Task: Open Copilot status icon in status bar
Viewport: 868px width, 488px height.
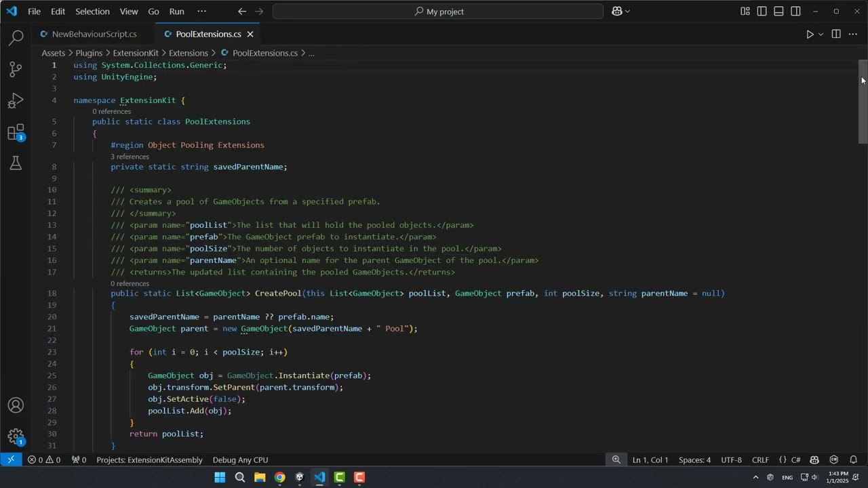Action: (x=814, y=460)
